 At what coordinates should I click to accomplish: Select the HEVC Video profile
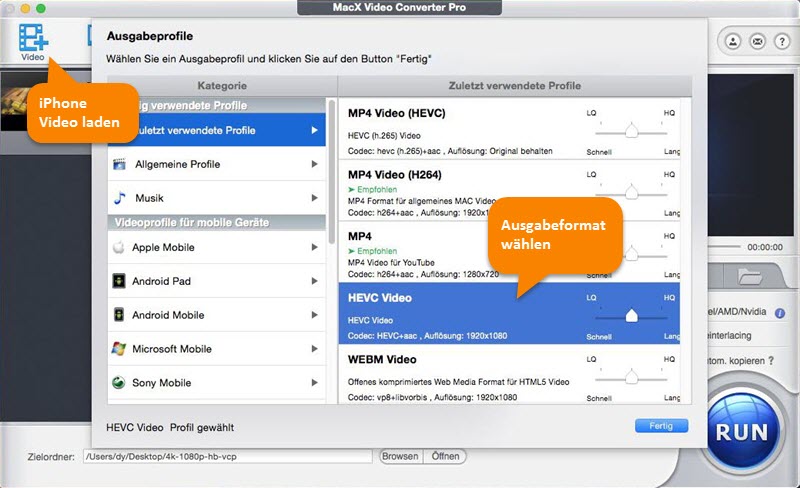point(509,313)
